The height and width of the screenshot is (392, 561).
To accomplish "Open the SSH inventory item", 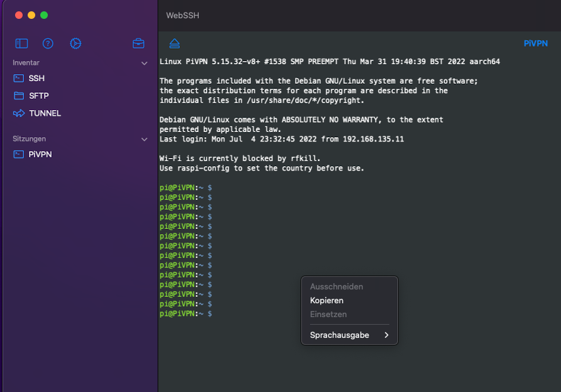I will click(36, 79).
